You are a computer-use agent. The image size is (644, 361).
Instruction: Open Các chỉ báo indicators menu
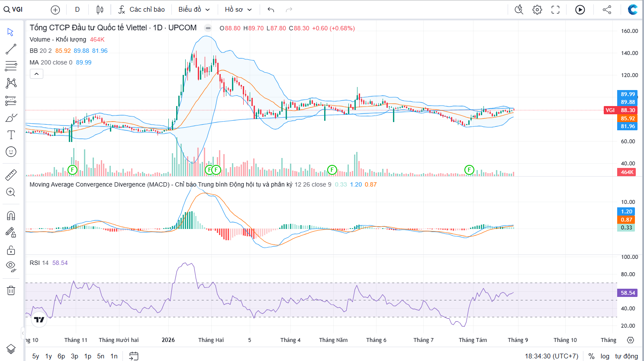pos(142,10)
